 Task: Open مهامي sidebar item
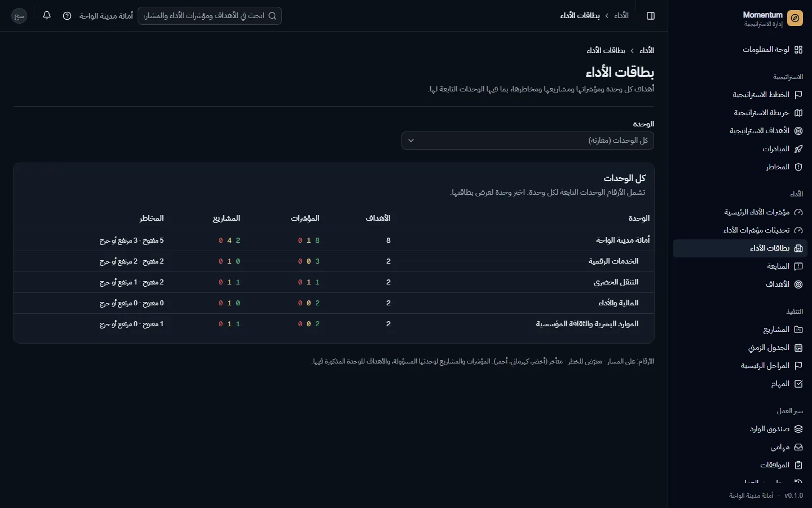point(740,447)
